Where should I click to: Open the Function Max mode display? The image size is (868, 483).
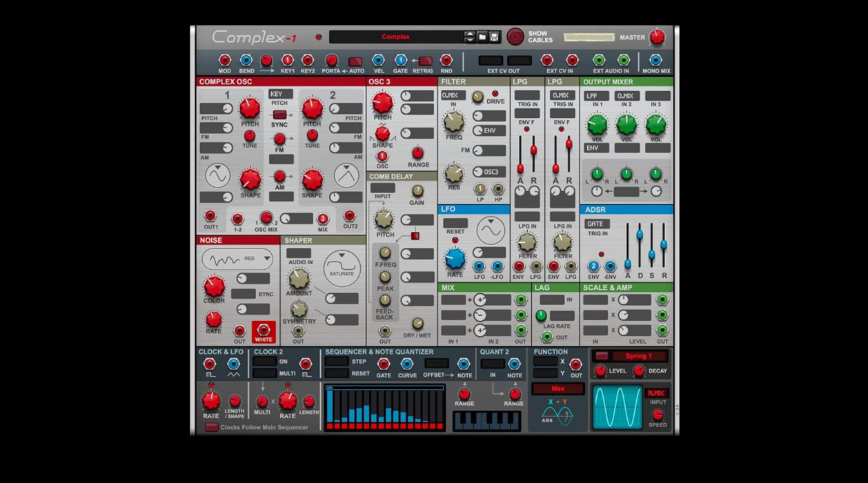558,389
